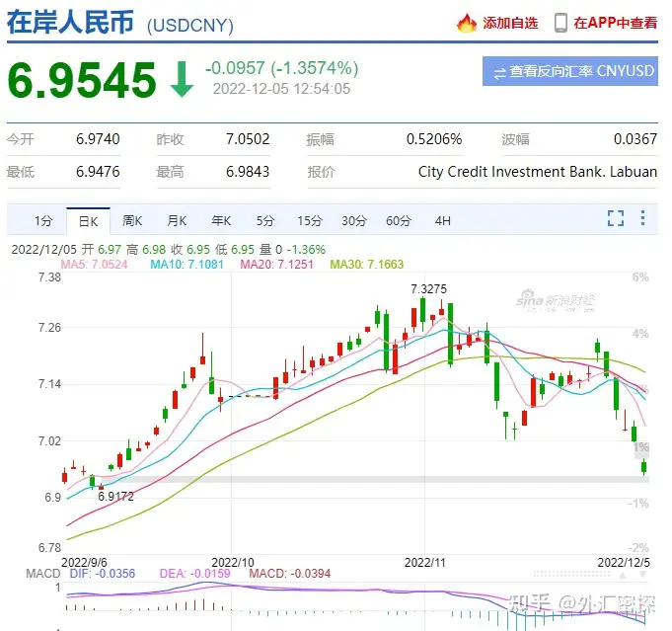Switch to the 5分 tab
The height and width of the screenshot is (631, 672).
tap(265, 221)
